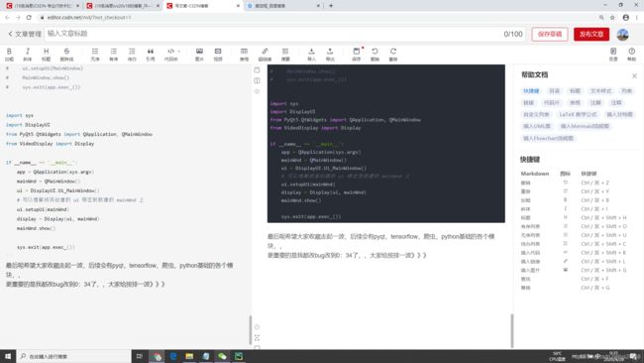
Task: Click the Windows taskbar search box
Action: pyautogui.click(x=73, y=356)
